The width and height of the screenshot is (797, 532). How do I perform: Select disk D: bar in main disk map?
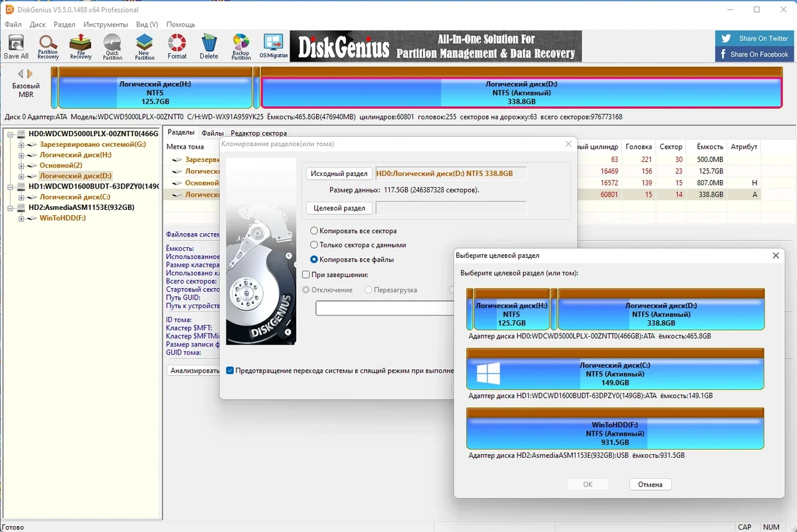pyautogui.click(x=521, y=88)
